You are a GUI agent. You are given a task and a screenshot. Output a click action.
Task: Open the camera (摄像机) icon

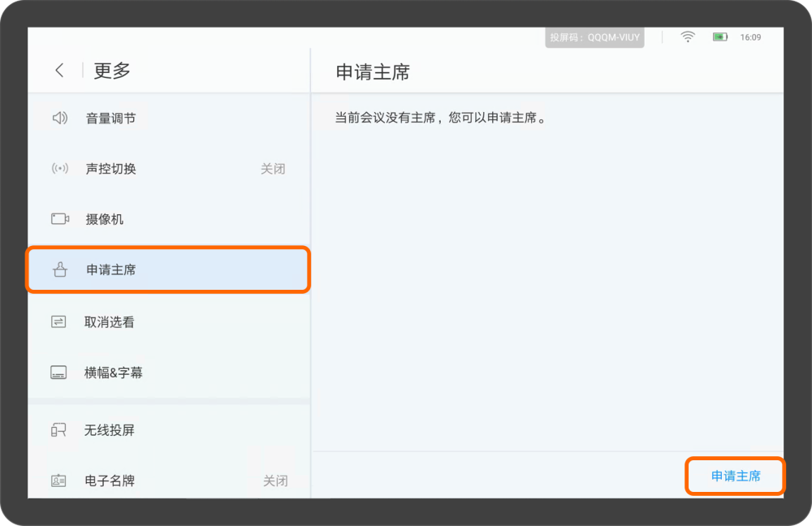click(58, 218)
